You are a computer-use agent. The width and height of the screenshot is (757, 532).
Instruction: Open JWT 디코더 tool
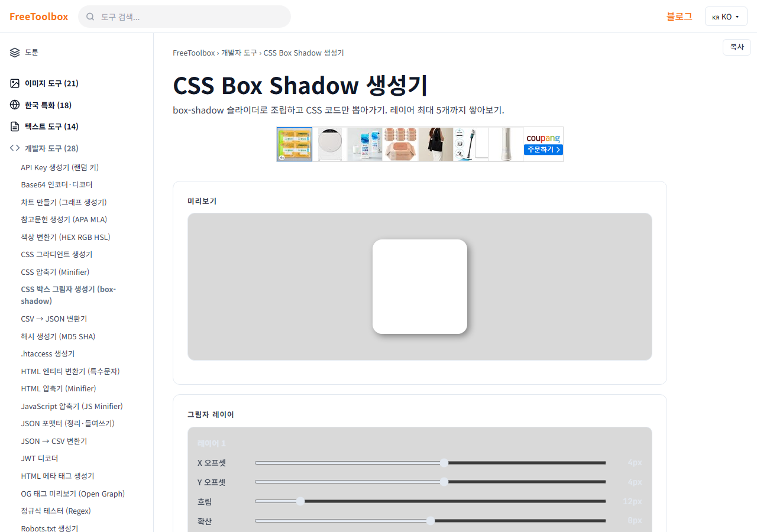pyautogui.click(x=40, y=458)
